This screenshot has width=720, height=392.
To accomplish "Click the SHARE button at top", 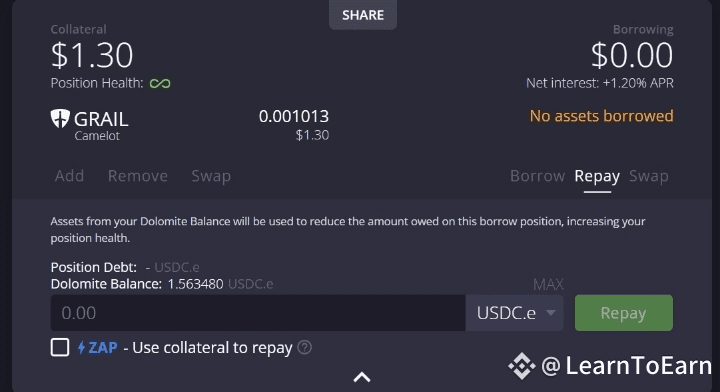I will 363,15.
